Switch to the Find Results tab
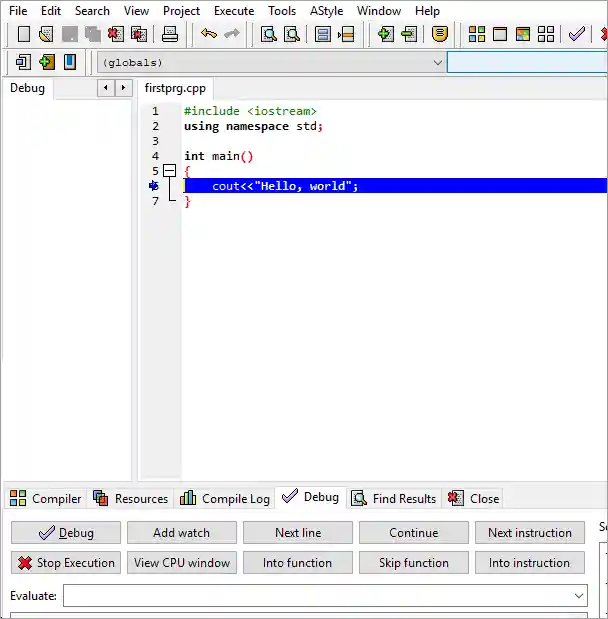Viewport: 608px width, 619px height. [394, 499]
